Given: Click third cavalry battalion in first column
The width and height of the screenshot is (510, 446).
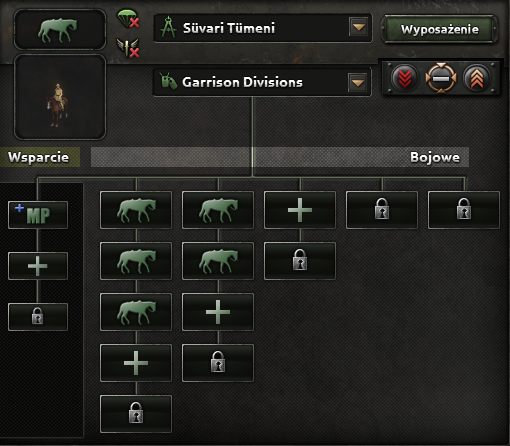Looking at the screenshot, I should click(x=136, y=312).
